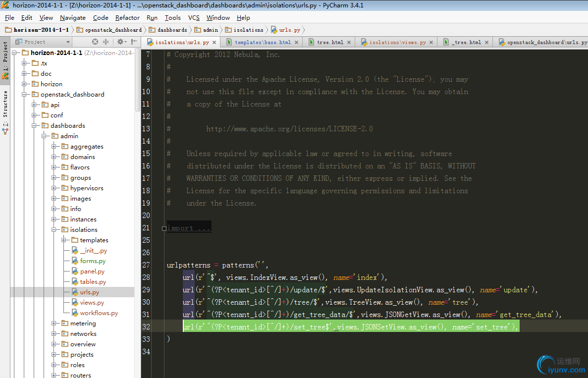Close the isolations\views.py editor tab

[x=431, y=43]
